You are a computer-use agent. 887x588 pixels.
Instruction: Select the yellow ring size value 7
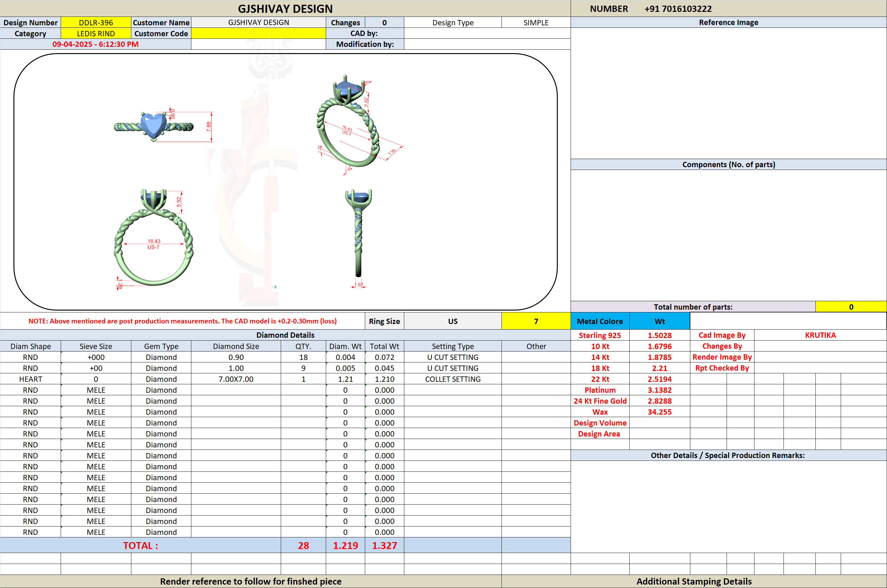[x=536, y=321]
